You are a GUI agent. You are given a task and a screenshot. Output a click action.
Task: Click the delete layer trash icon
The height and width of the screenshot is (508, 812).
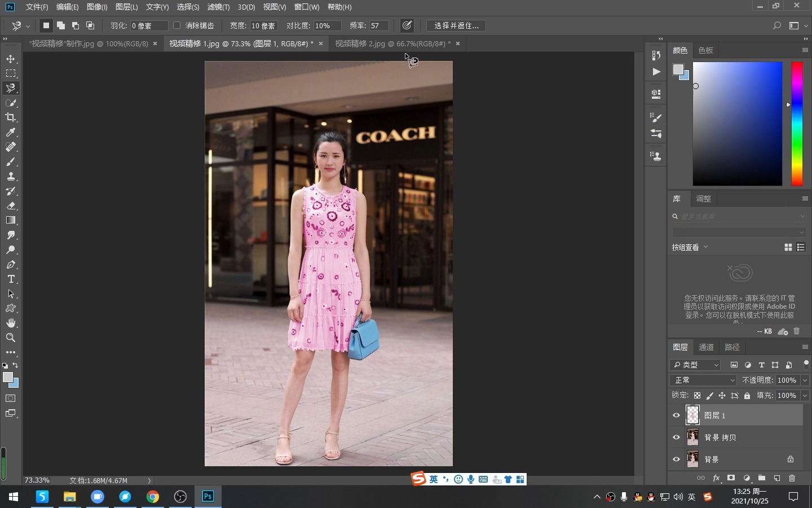[x=792, y=478]
